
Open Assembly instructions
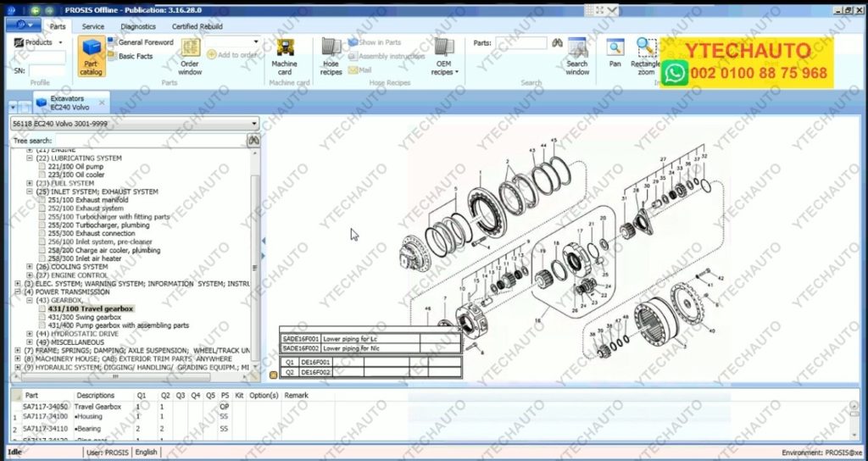(x=387, y=56)
